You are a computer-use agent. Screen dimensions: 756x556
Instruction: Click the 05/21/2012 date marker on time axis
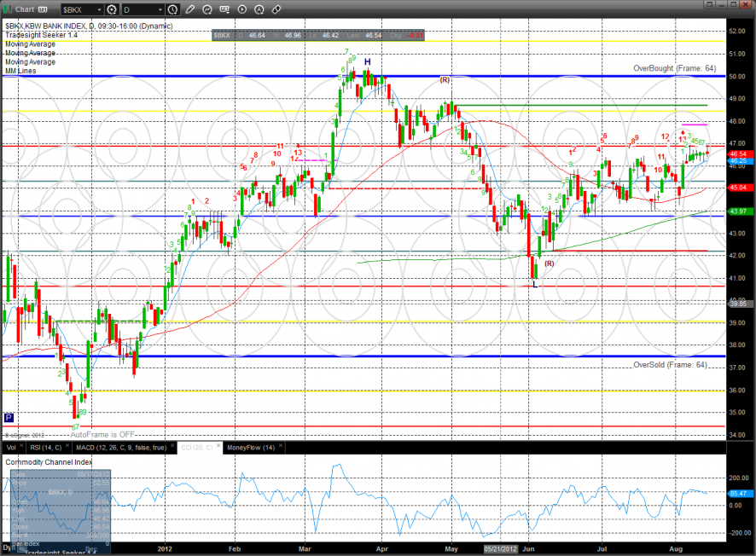[502, 550]
